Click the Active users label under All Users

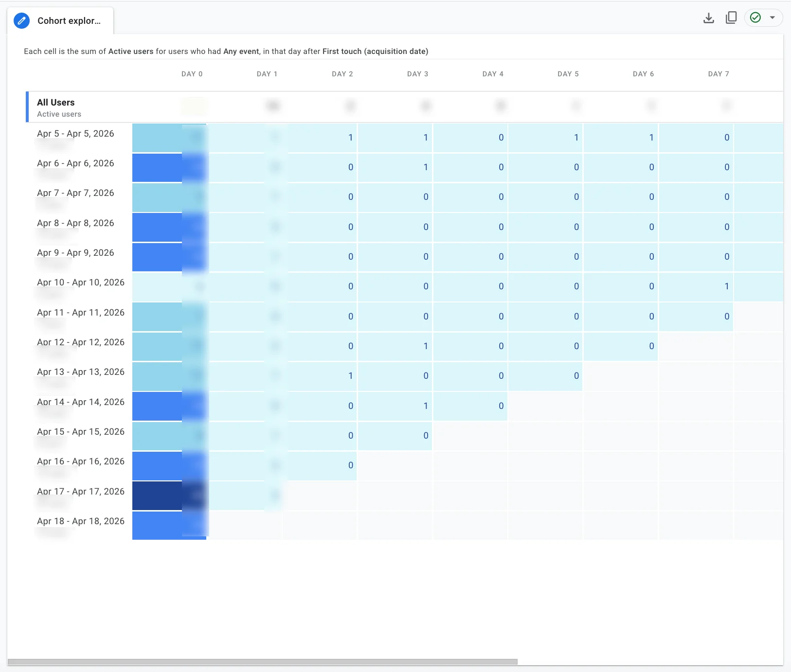click(58, 114)
